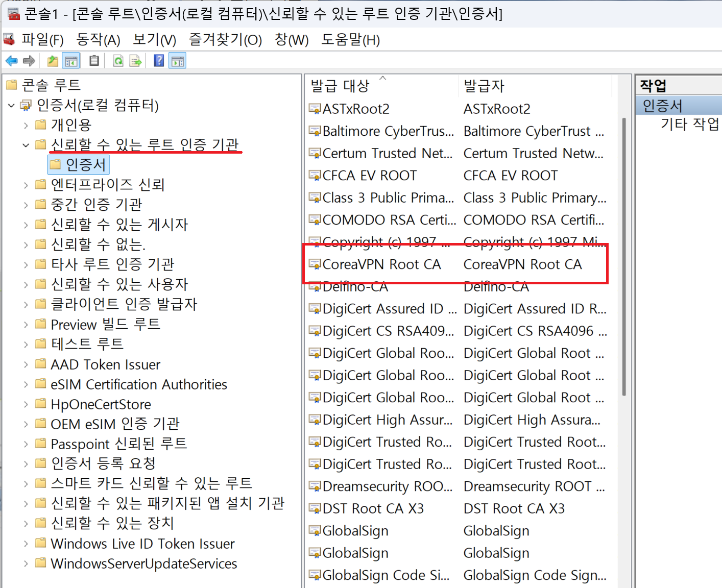The height and width of the screenshot is (588, 722).
Task: Expand the 개인용 folder chevron
Action: [26, 125]
